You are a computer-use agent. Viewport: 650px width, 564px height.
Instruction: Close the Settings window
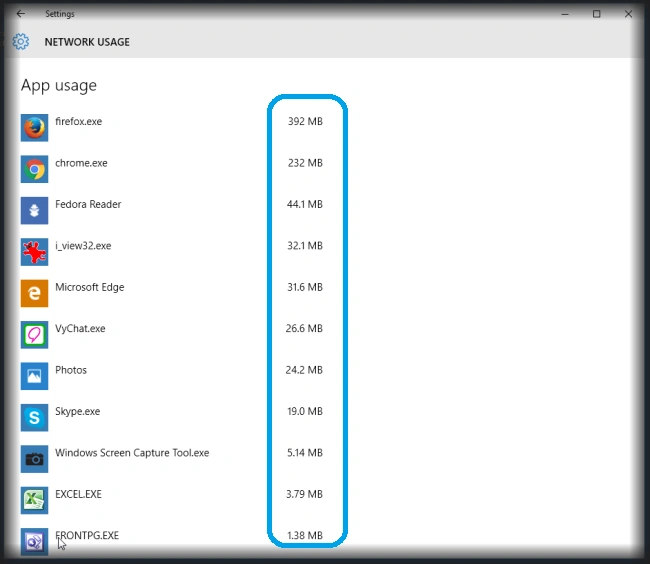(x=628, y=14)
